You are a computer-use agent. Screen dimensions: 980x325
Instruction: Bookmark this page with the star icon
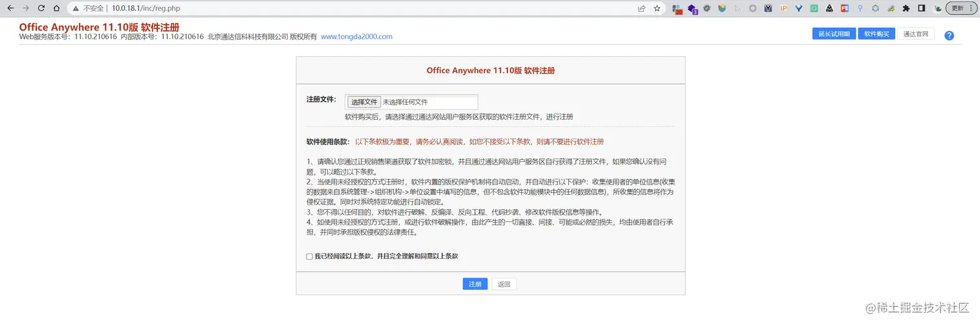[x=657, y=8]
